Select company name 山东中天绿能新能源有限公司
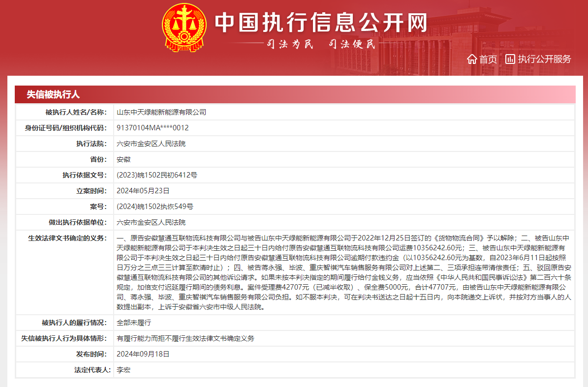 pos(161,112)
